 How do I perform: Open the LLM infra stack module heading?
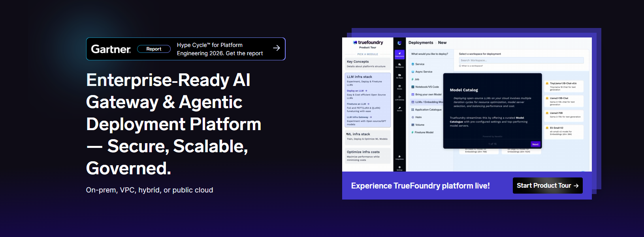click(360, 77)
